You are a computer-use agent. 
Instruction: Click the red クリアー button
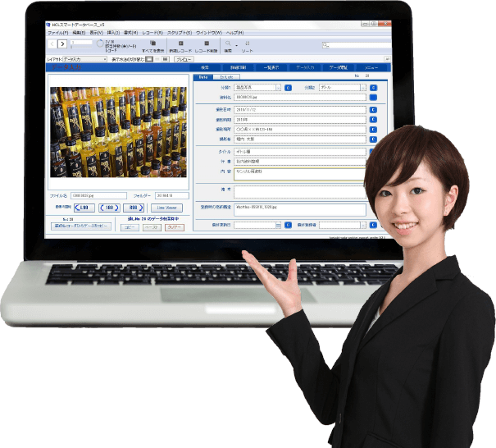pos(175,227)
